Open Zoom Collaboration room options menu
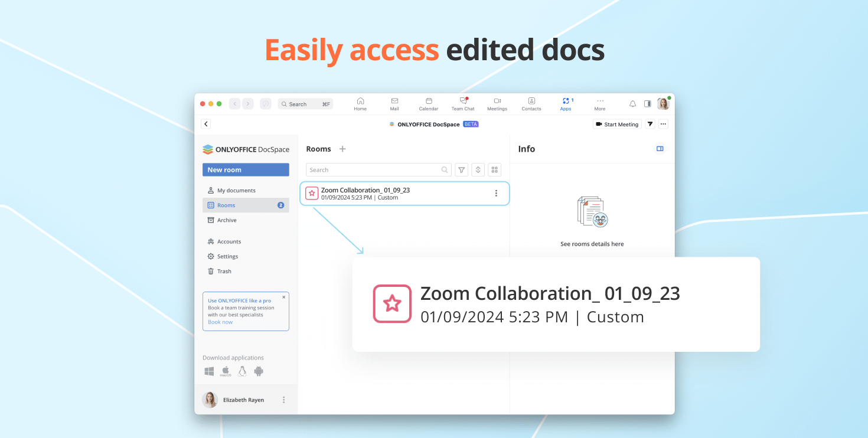 tap(496, 194)
